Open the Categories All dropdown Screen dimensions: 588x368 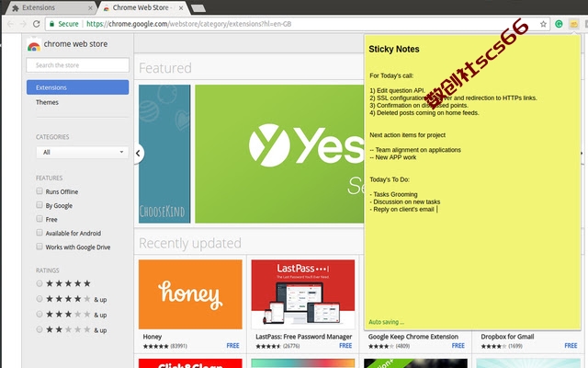click(82, 152)
